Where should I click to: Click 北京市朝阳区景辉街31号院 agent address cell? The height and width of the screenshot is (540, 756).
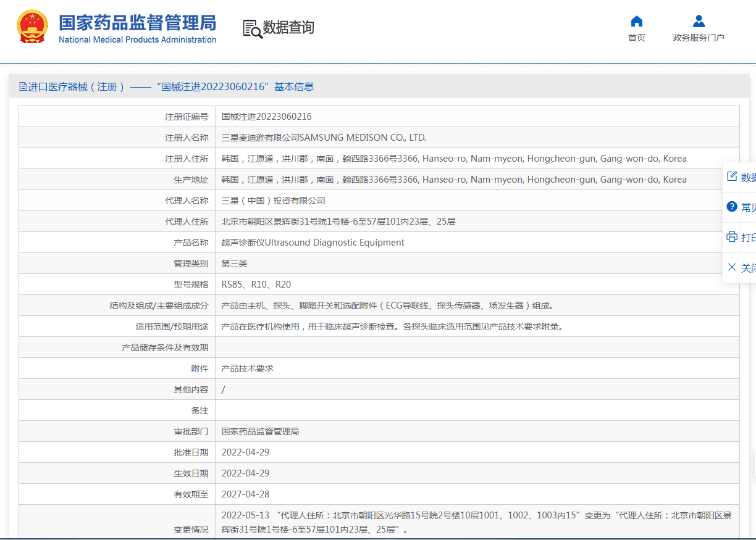pyautogui.click(x=338, y=222)
